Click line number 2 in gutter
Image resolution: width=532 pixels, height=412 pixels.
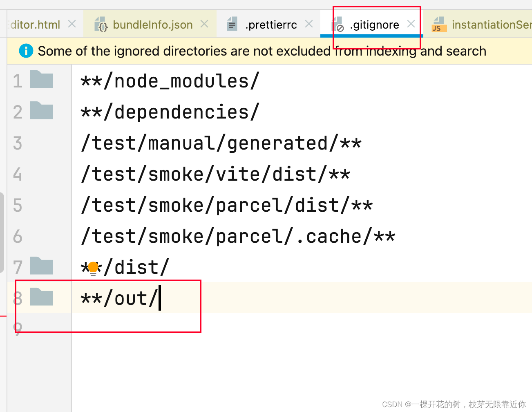(17, 112)
